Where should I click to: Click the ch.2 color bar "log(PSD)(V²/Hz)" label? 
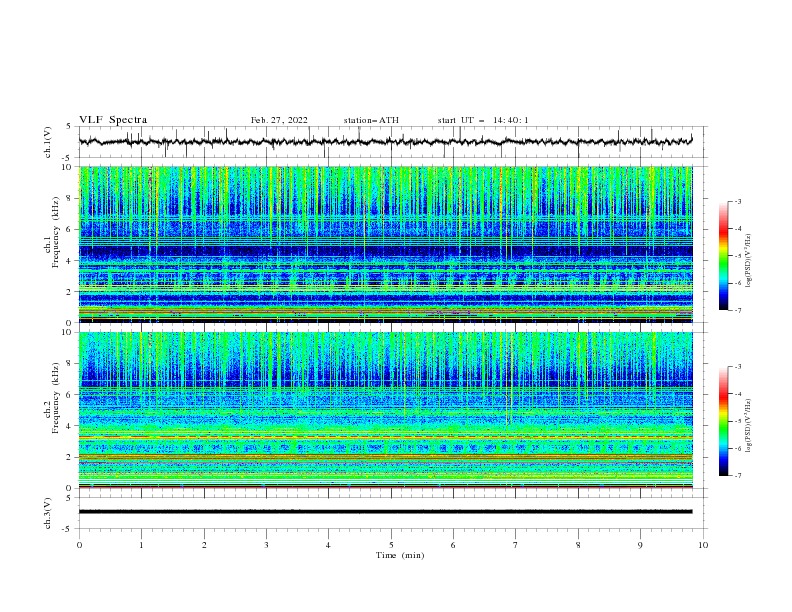point(749,426)
